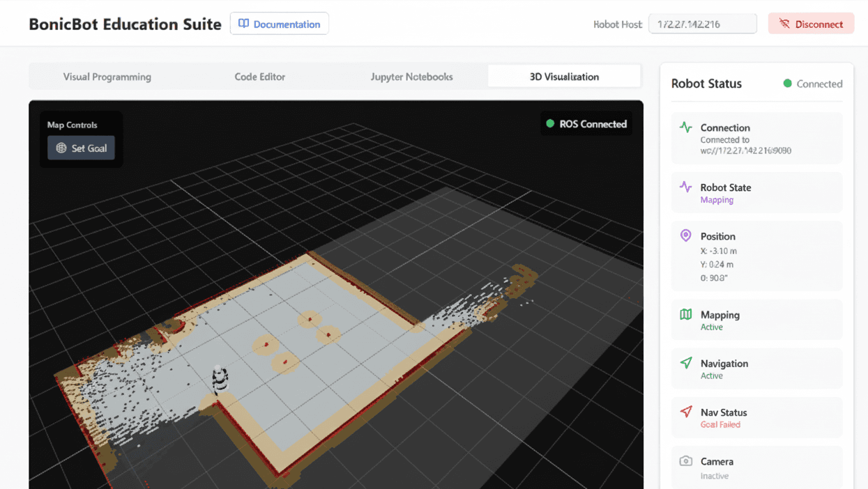Click the book icon beside Documentation
868x489 pixels.
tap(243, 24)
